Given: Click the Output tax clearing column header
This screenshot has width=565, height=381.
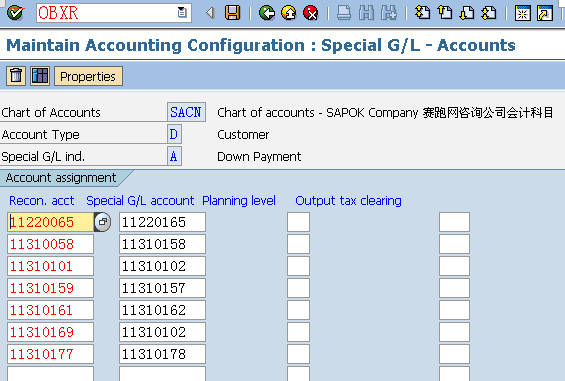Looking at the screenshot, I should tap(348, 201).
